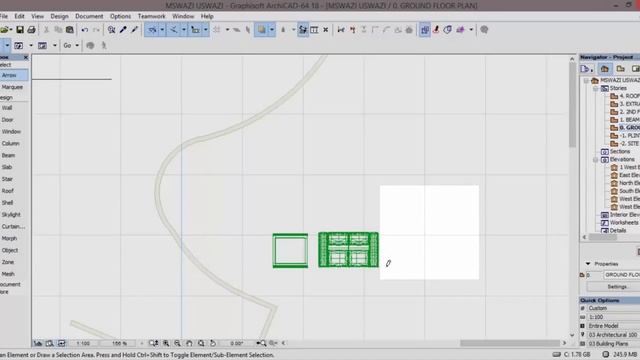Click Zoom Out icon in bottom bar
The height and width of the screenshot is (360, 640).
[x=178, y=343]
